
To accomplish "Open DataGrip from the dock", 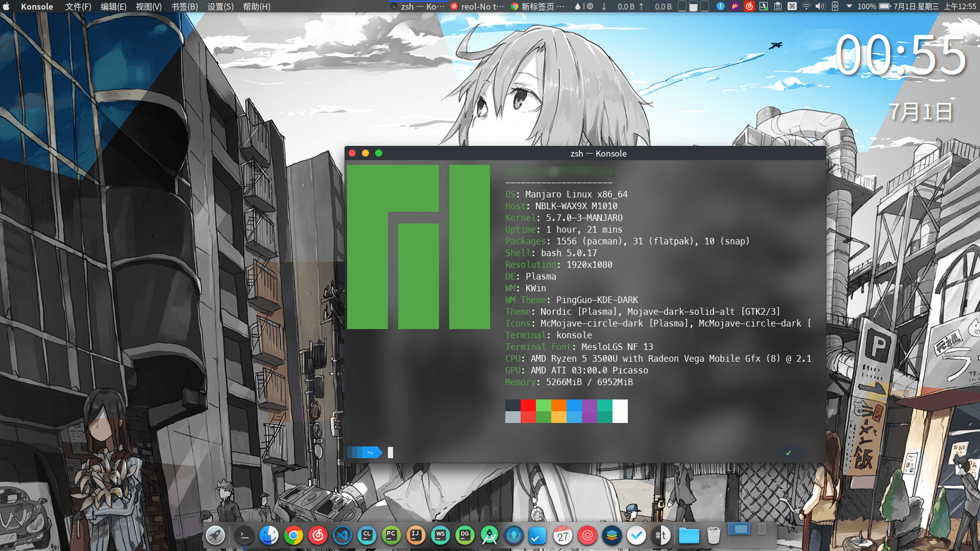I will [465, 535].
